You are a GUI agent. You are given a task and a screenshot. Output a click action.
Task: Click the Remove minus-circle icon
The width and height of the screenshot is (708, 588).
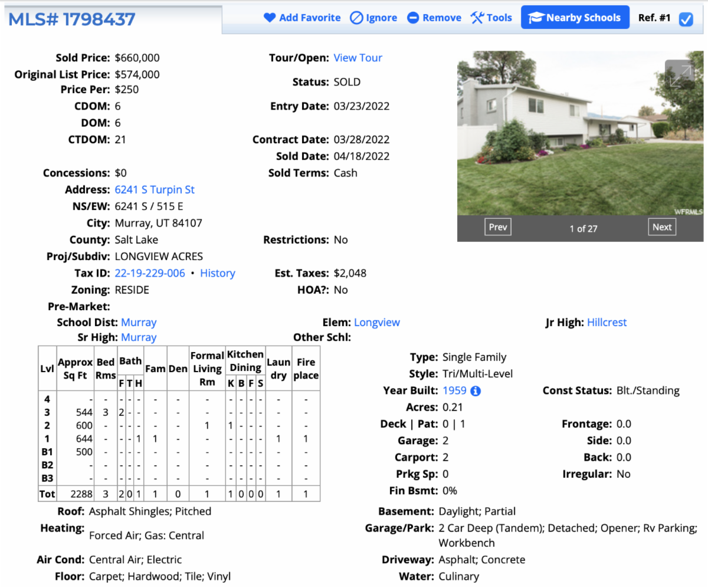point(412,17)
